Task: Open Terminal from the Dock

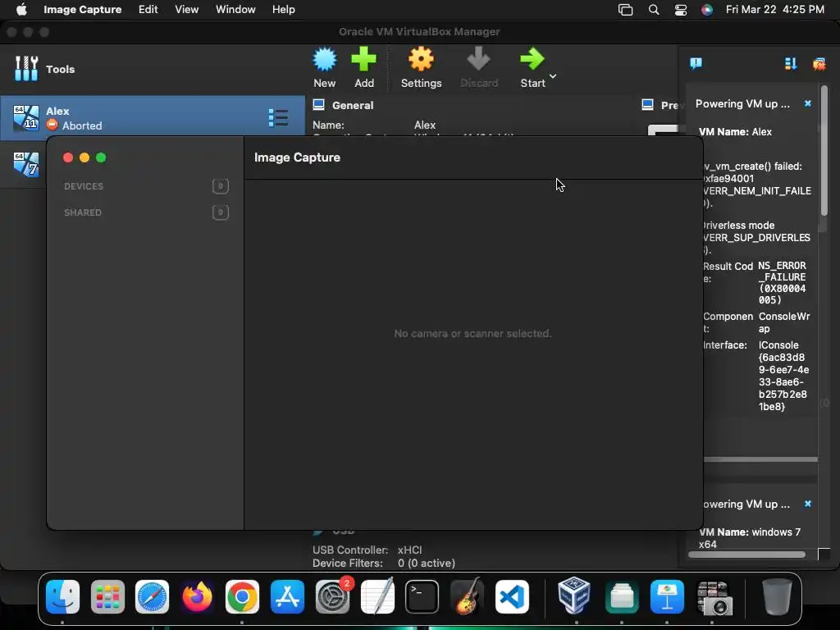Action: click(x=422, y=596)
